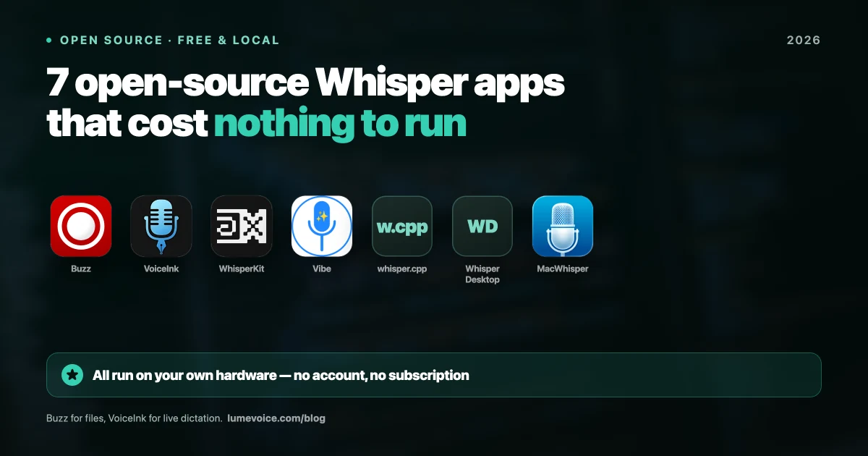Select the w.cpp icon tile
This screenshot has height=456, width=868.
(x=402, y=226)
